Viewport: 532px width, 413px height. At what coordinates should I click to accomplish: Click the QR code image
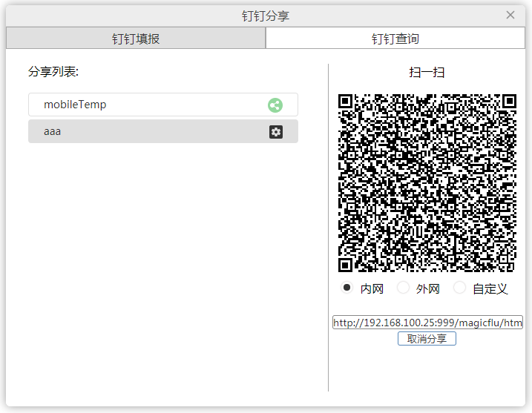click(x=427, y=183)
